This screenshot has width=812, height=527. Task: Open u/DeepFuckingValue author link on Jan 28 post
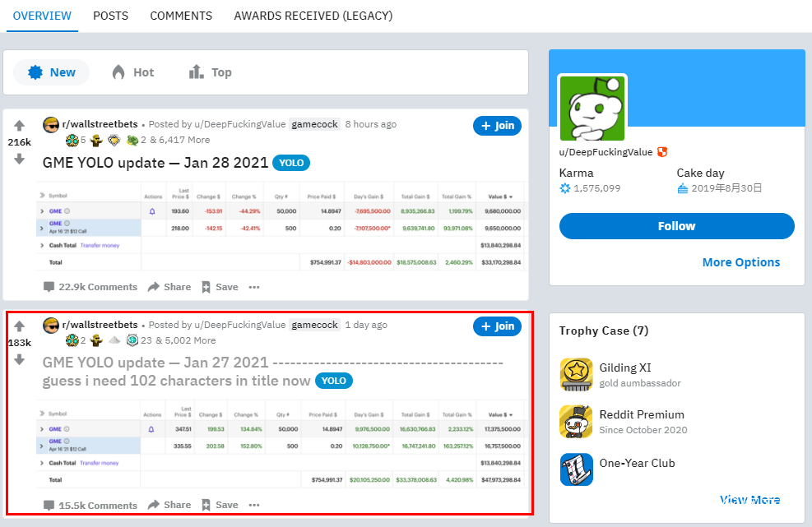coord(239,124)
